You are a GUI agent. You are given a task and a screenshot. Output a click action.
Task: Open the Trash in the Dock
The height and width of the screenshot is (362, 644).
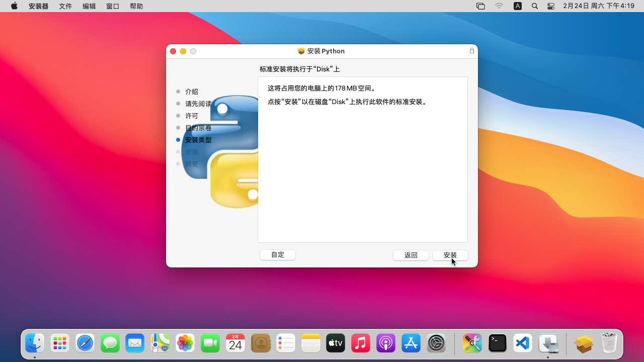(x=609, y=343)
